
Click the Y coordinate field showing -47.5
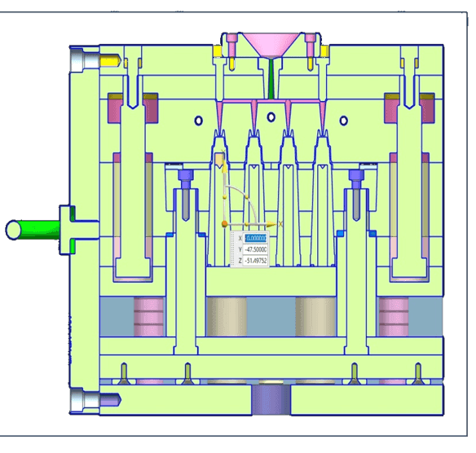[256, 249]
